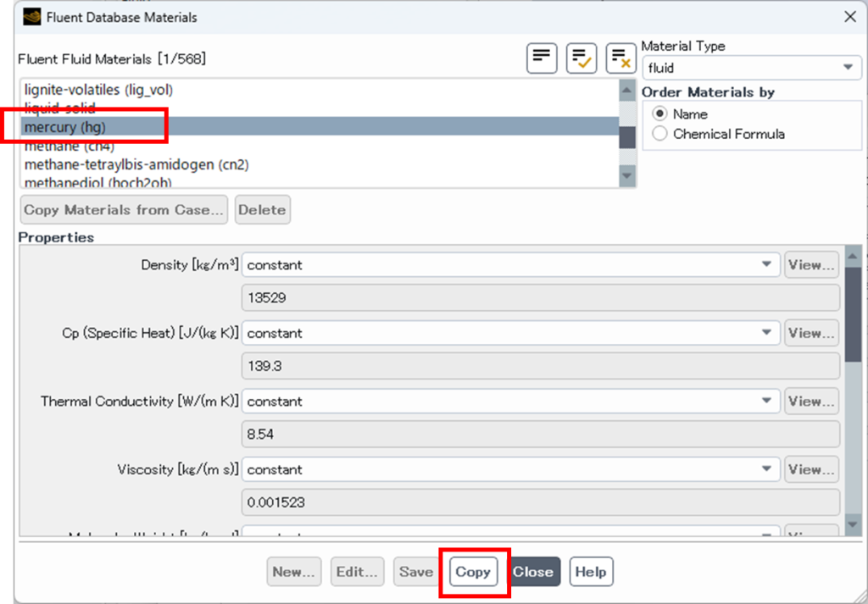Select methane-tetraylbis-amidogen (cn2) in list
The width and height of the screenshot is (868, 604).
pos(320,165)
